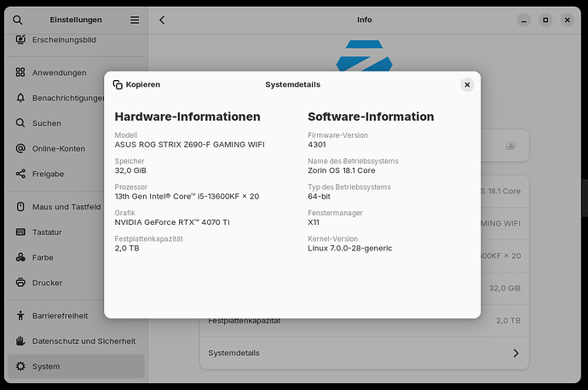Click the keyboard icon beside Tastatur
The image size is (588, 390).
pyautogui.click(x=20, y=232)
